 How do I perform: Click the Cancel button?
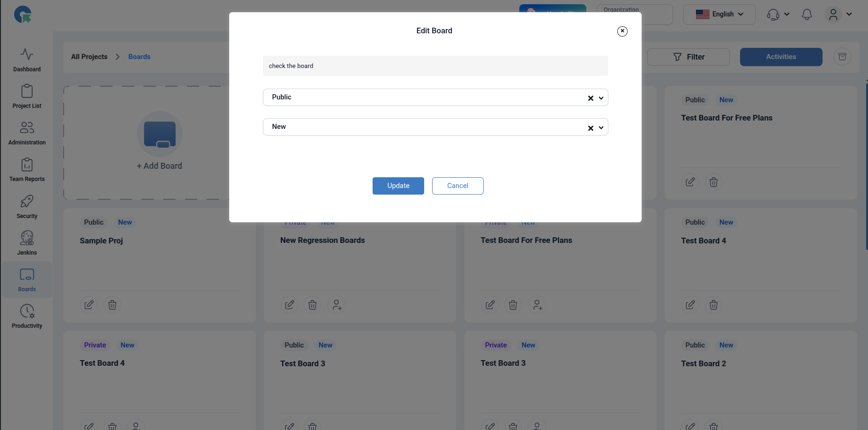click(x=457, y=186)
